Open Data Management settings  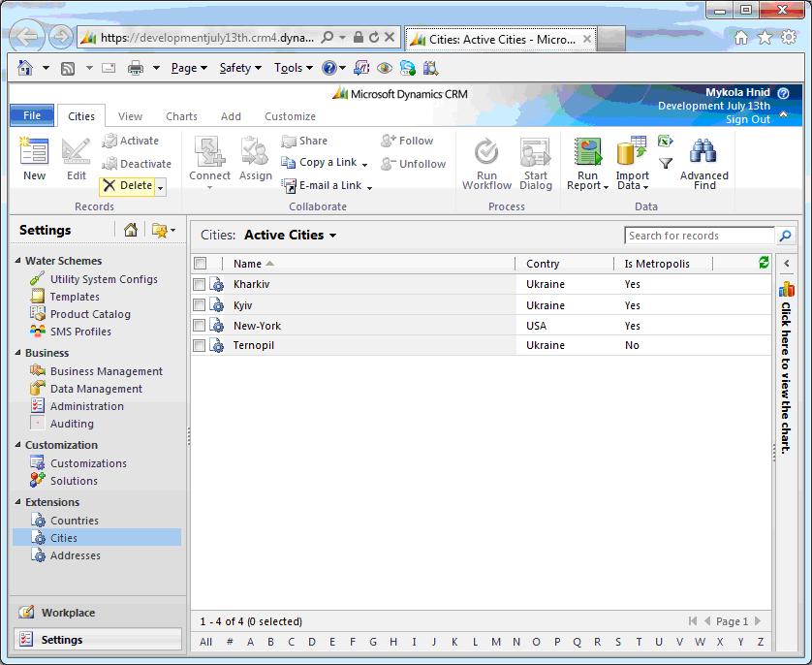(x=96, y=389)
